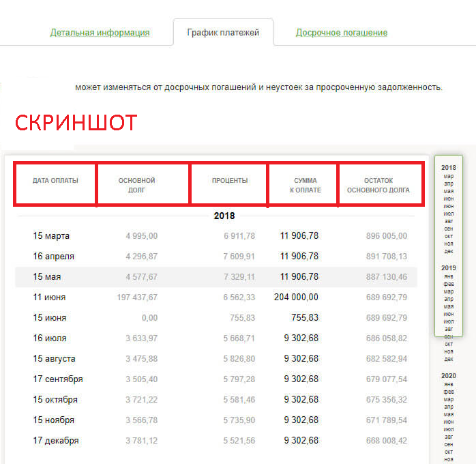
Task: Click the ОСНОВНОЙ ДОЛГ column header
Action: 136,185
